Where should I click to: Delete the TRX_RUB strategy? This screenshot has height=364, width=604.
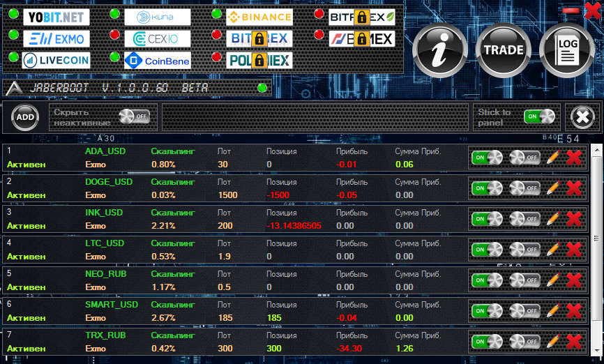click(574, 342)
